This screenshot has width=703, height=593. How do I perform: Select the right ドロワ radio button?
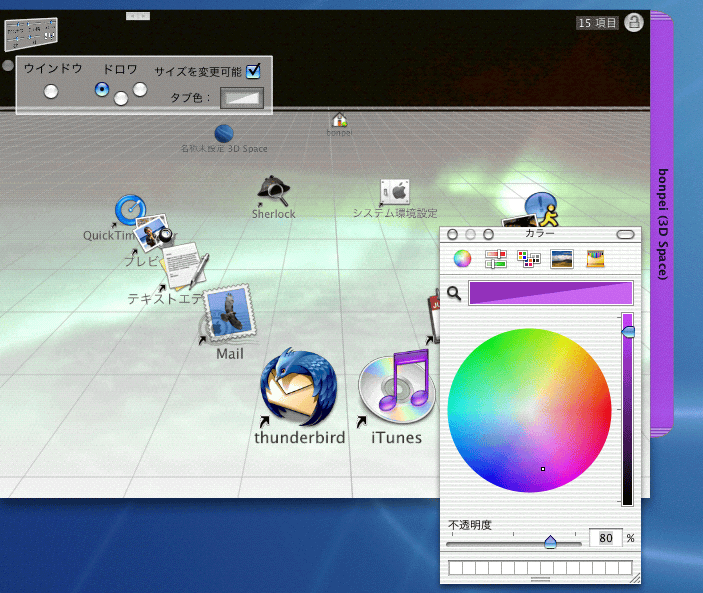coord(140,89)
